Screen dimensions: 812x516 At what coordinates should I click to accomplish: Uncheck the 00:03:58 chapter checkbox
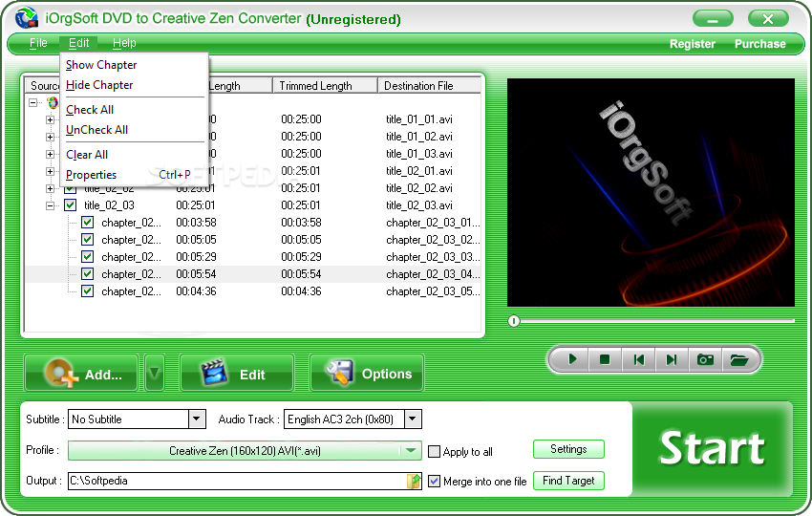pos(88,223)
